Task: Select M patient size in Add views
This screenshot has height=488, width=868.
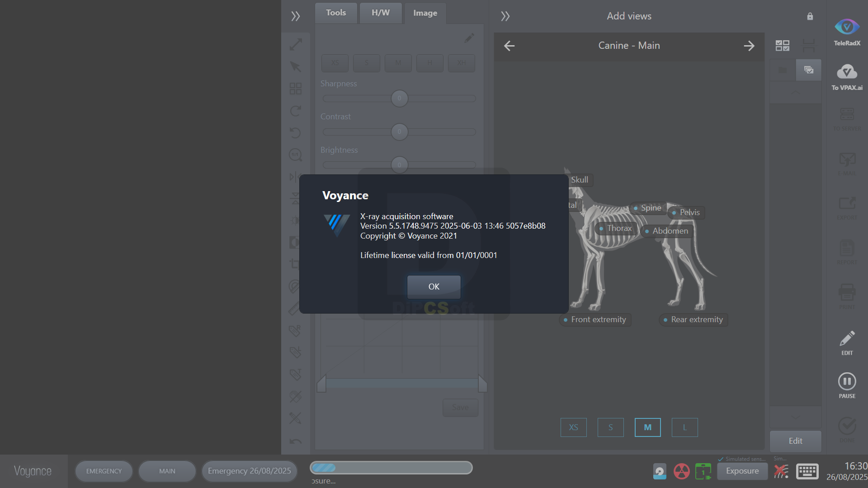Action: pos(647,427)
